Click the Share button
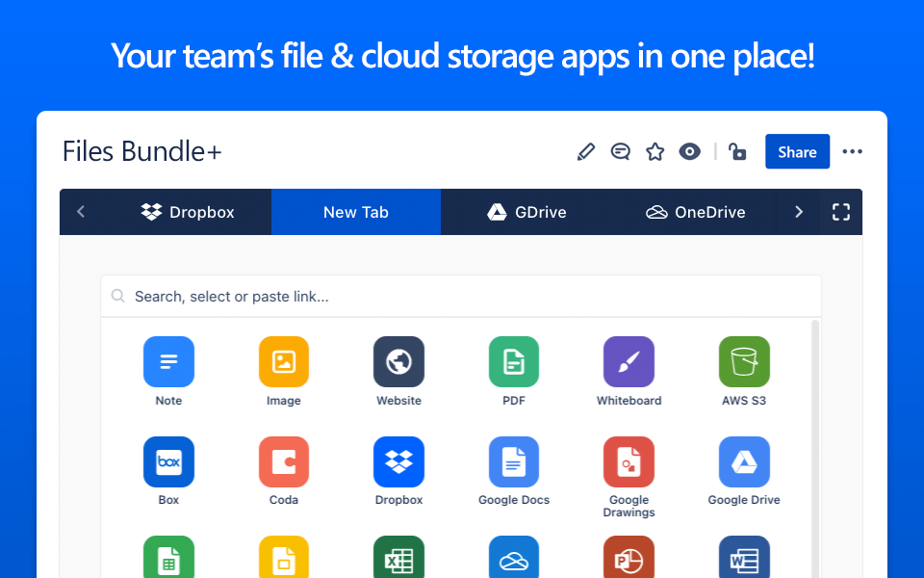The image size is (924, 578). (x=797, y=151)
